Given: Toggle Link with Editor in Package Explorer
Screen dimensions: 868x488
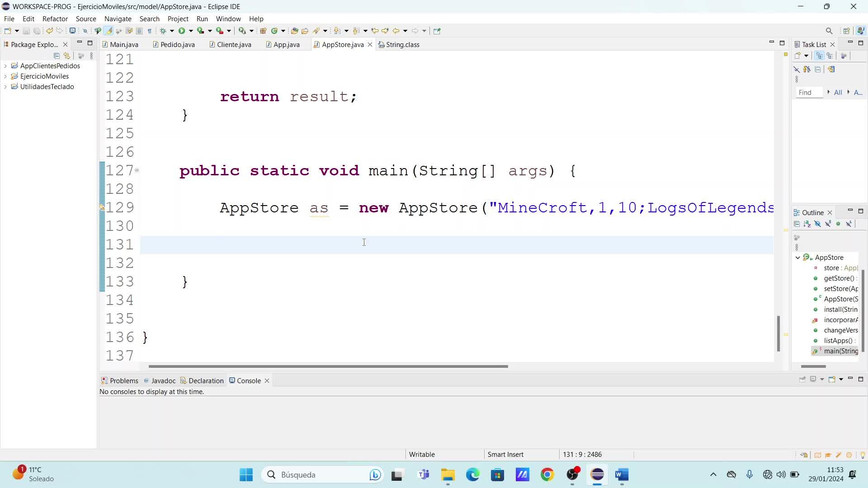Looking at the screenshot, I should pyautogui.click(x=67, y=56).
